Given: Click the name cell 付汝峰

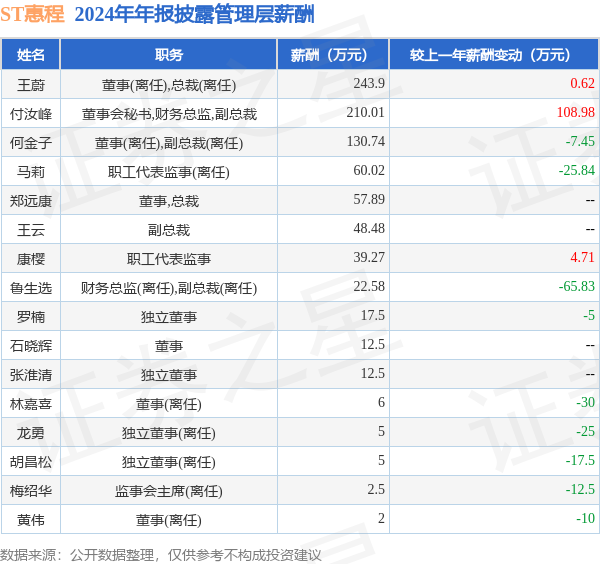Looking at the screenshot, I should pyautogui.click(x=31, y=114).
